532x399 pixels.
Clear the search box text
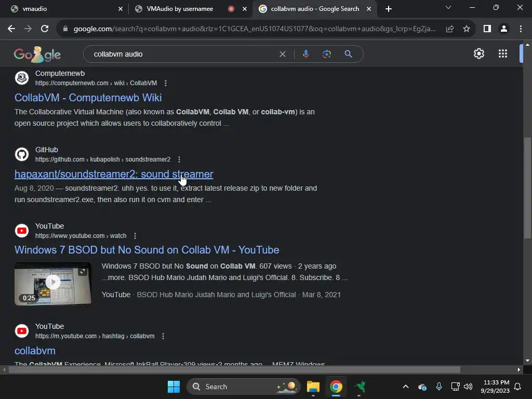coord(282,54)
